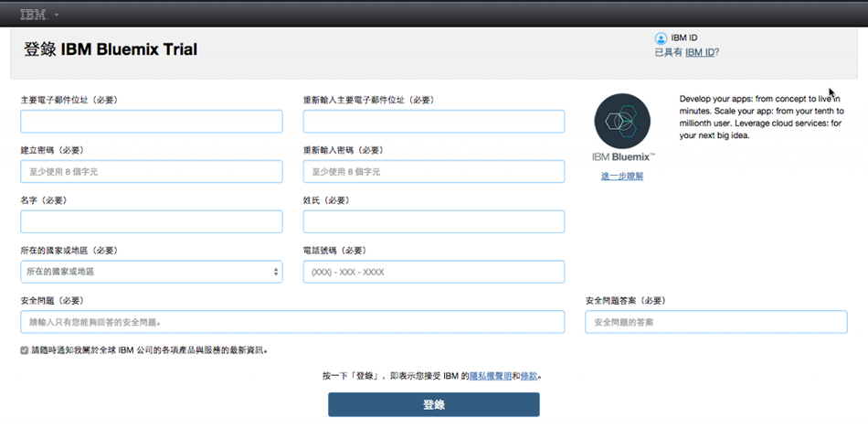Image resolution: width=868 pixels, height=429 pixels.
Task: Focus the 重新輸入主要電子郵件位址 field
Action: point(433,122)
